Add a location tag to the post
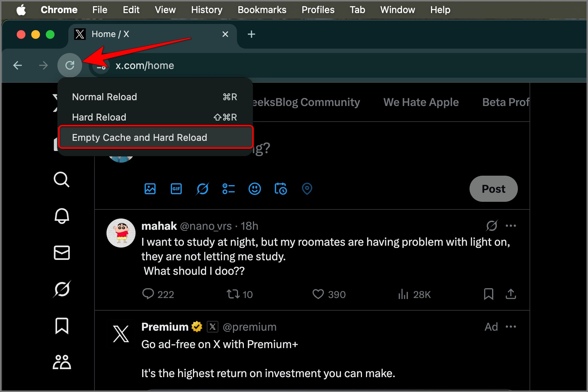This screenshot has width=588, height=392. 307,189
